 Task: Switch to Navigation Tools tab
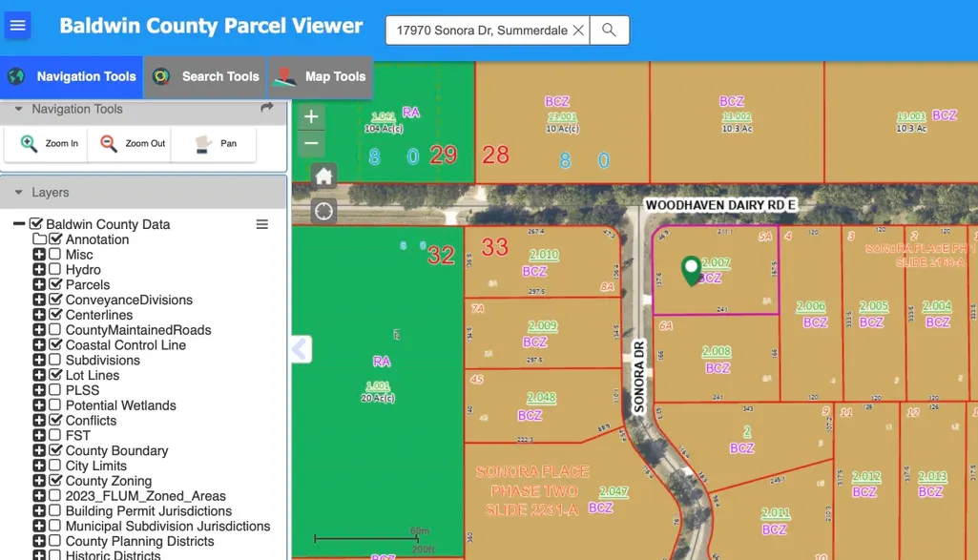click(72, 76)
